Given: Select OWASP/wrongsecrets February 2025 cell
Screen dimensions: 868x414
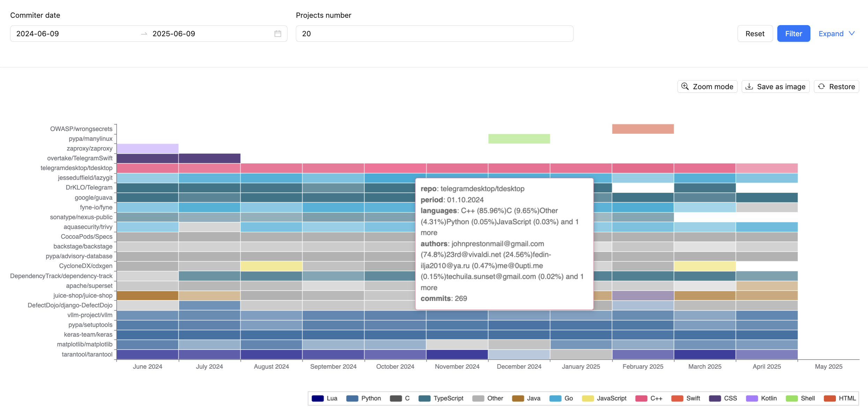Looking at the screenshot, I should 643,129.
